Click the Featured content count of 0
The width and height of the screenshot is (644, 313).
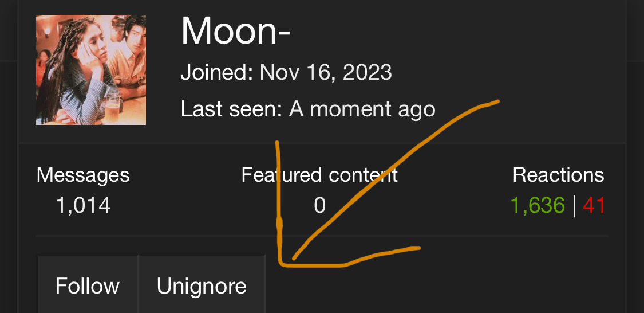point(319,205)
